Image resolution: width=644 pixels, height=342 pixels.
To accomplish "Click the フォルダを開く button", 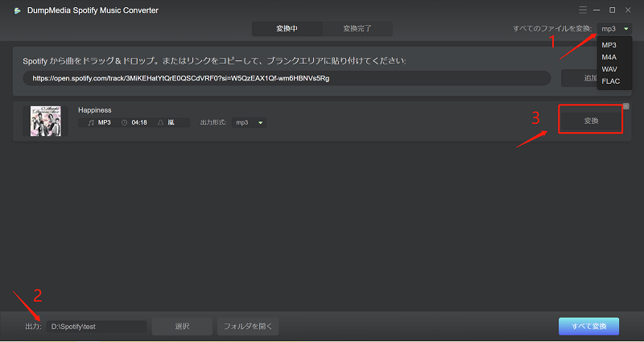I will pyautogui.click(x=248, y=327).
